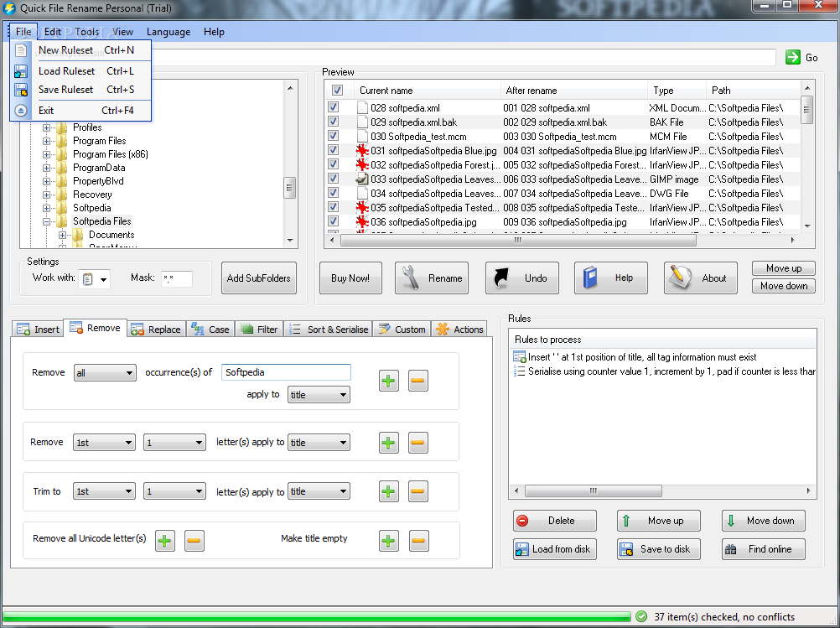Toggle the select-all checkbox in Preview header
The image size is (840, 628).
[x=337, y=90]
